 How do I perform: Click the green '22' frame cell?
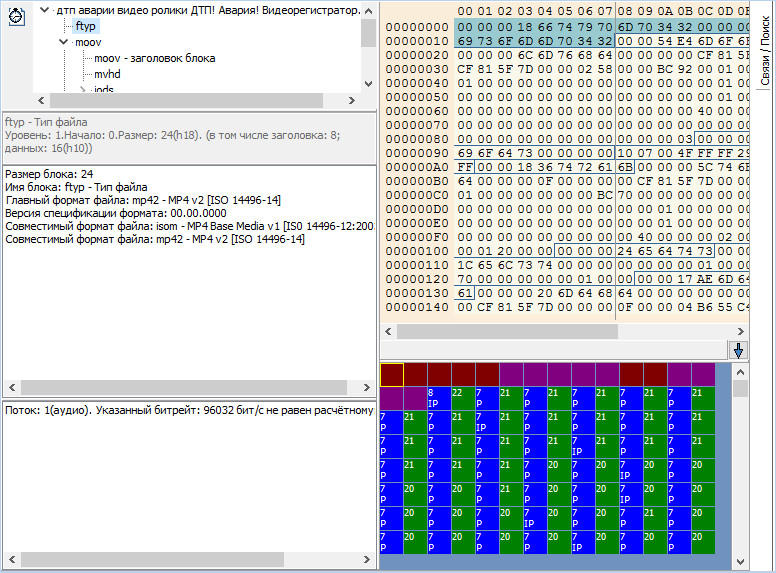[463, 399]
